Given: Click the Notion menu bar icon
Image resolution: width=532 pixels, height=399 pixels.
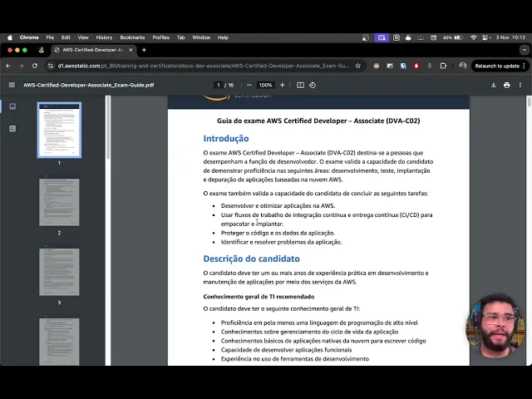Looking at the screenshot, I should click(396, 37).
